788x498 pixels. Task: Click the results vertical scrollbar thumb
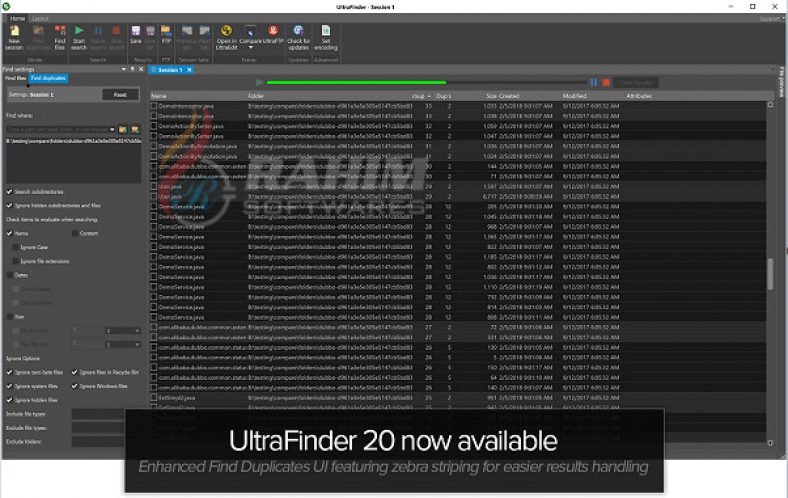(x=770, y=274)
